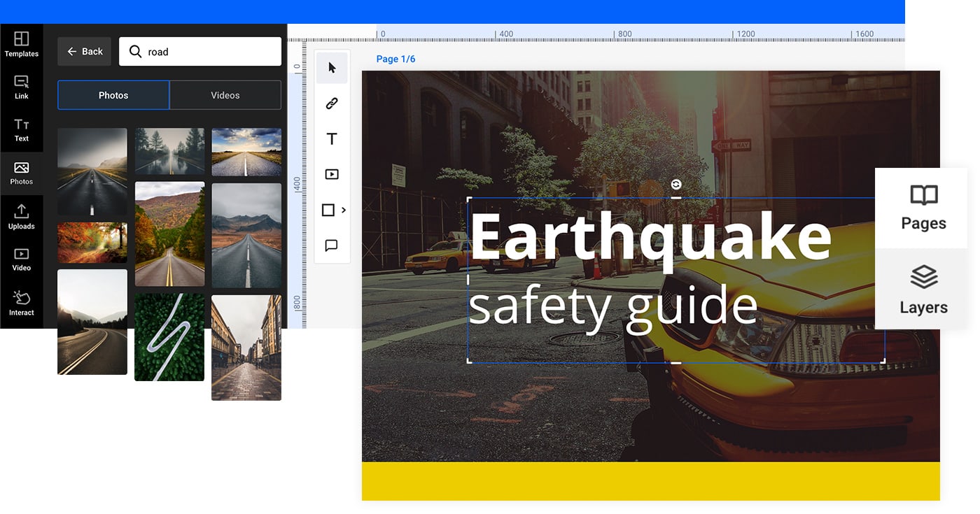Select the video embed tool
This screenshot has width=980, height=514.
pyautogui.click(x=332, y=175)
